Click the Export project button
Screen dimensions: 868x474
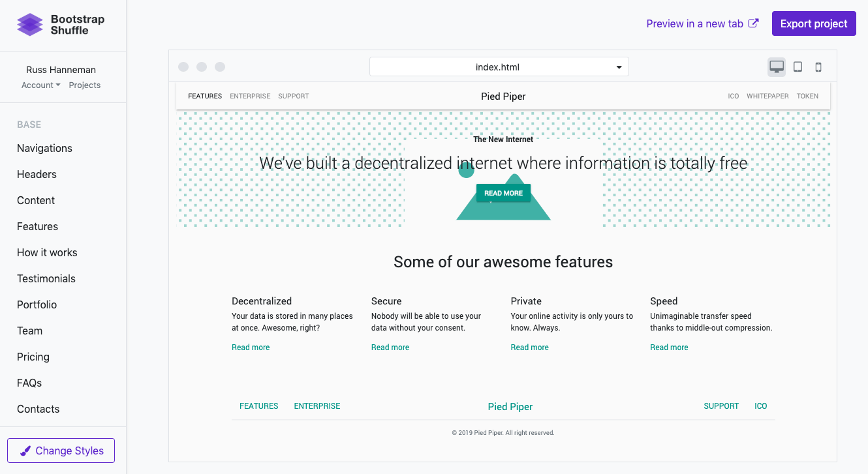(814, 23)
